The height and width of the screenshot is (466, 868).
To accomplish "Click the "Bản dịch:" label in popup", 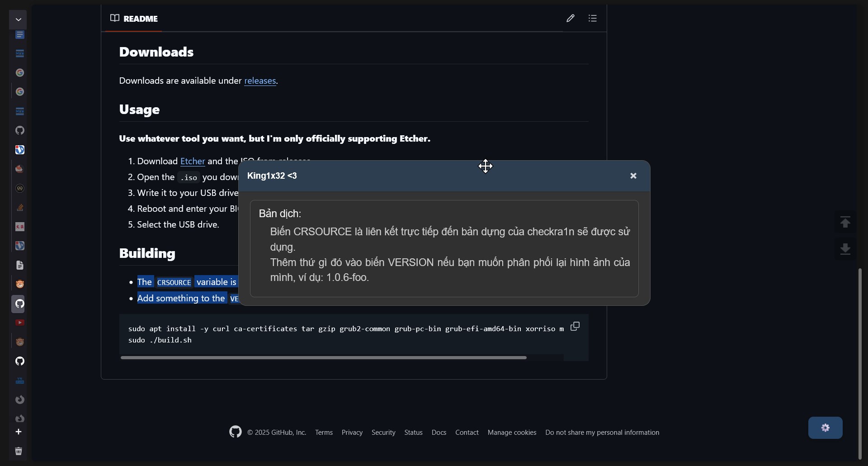I will tap(280, 214).
